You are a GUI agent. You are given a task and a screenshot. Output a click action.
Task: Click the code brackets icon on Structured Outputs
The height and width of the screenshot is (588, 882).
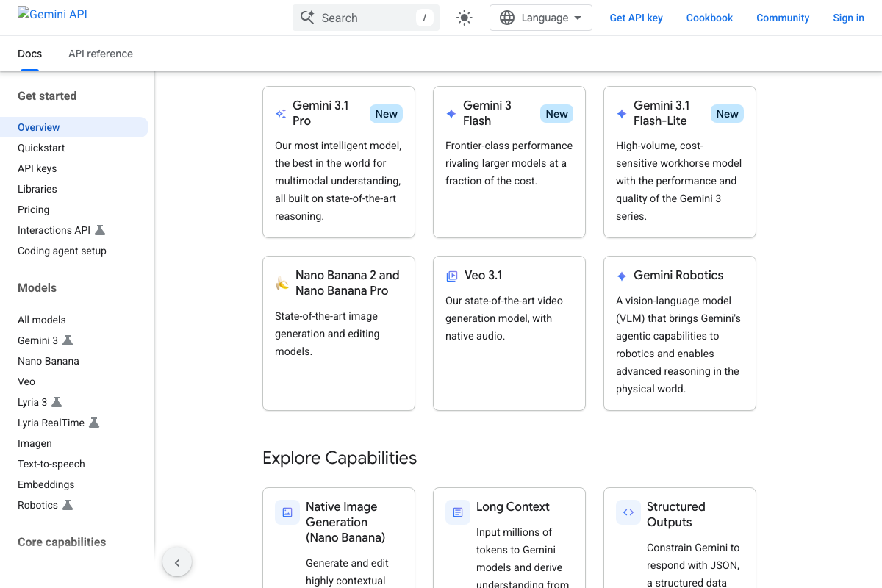(628, 512)
